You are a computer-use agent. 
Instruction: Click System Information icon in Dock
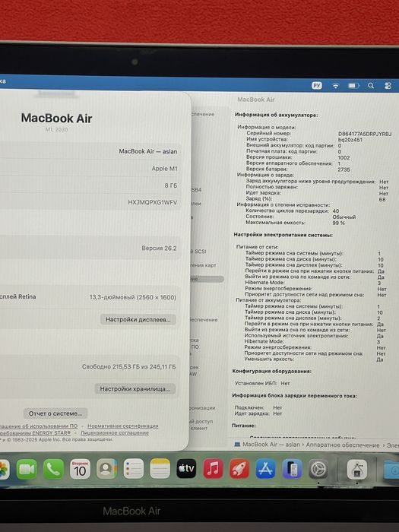point(356,470)
